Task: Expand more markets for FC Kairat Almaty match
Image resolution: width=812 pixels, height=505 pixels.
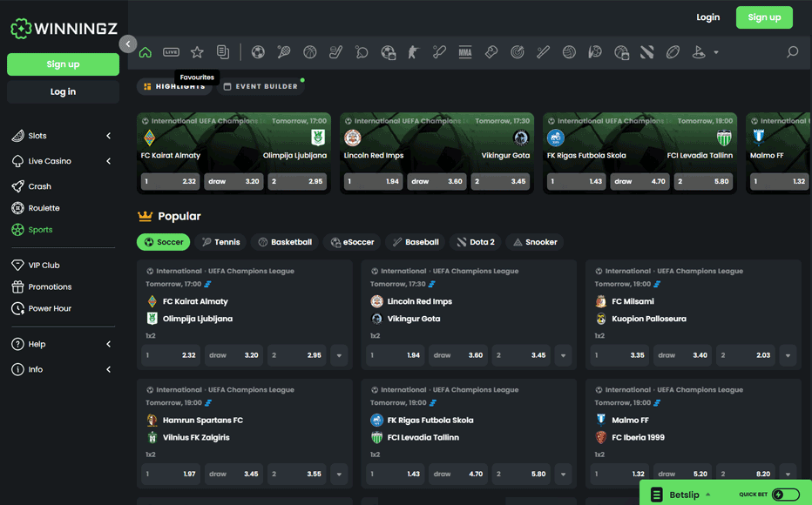Action: 339,355
